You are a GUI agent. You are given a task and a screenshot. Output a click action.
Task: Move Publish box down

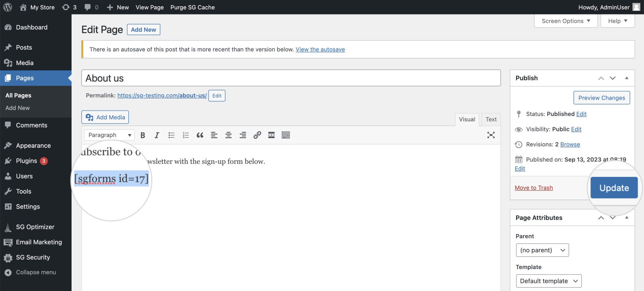613,78
